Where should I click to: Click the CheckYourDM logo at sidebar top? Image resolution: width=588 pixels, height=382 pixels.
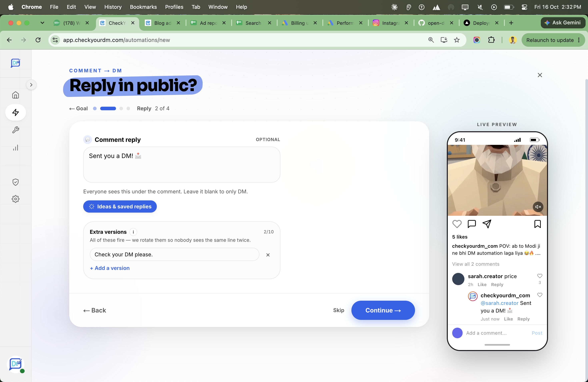coord(16,63)
